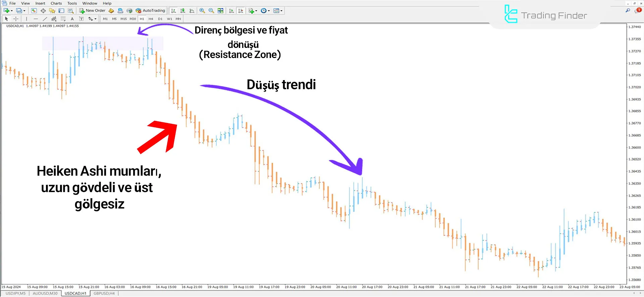Open the MQL5 community people icon
The width and height of the screenshot is (644, 297).
[x=120, y=11]
